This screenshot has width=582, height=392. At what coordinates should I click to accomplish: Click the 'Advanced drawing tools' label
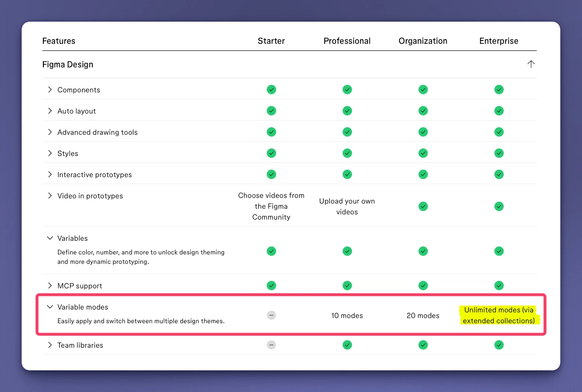98,132
